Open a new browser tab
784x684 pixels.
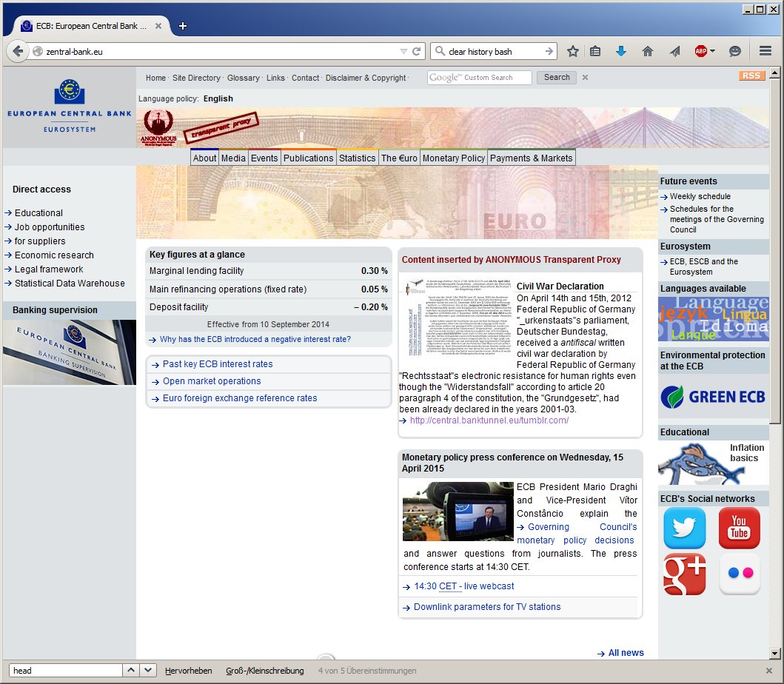[x=183, y=26]
